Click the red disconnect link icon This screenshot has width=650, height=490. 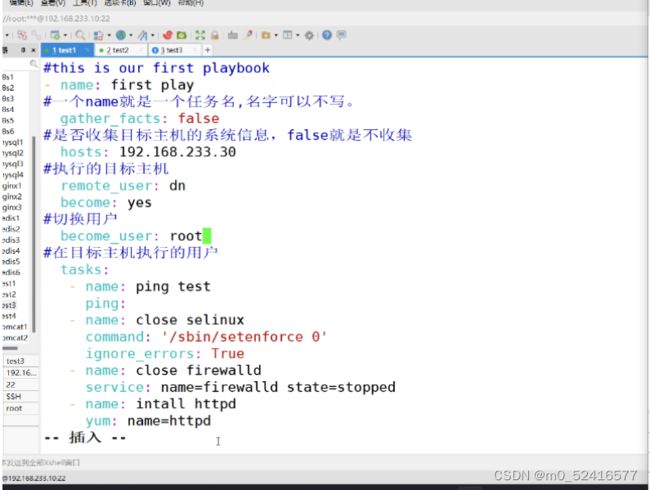click(22, 35)
